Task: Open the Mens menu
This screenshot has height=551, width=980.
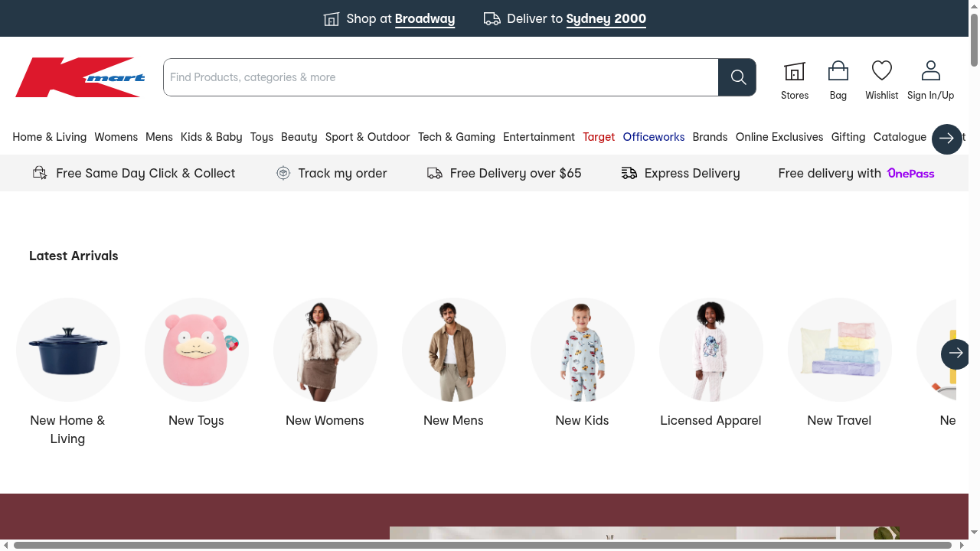Action: point(159,137)
